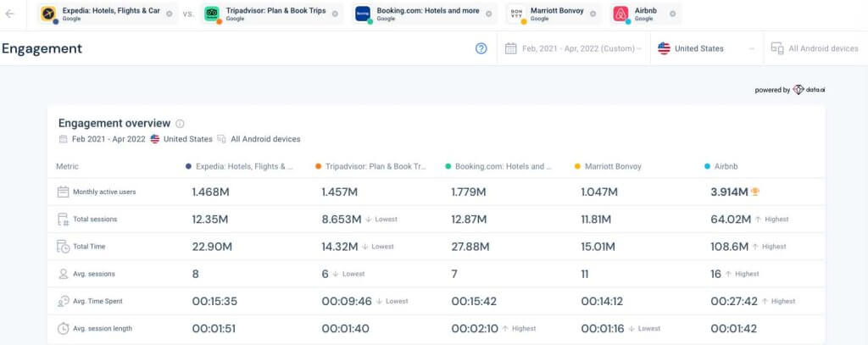Click the trophy icon next to 3.914M

coord(755,192)
